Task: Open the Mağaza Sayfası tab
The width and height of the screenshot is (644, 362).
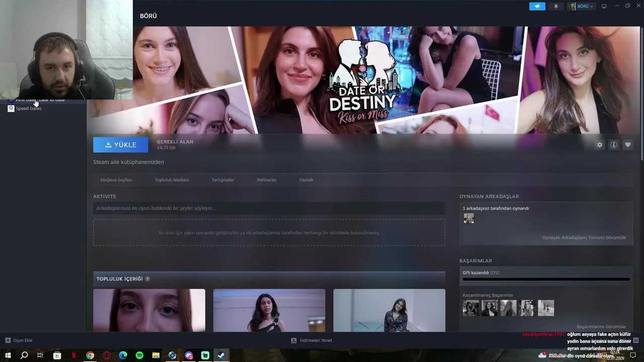Action: coord(116,179)
